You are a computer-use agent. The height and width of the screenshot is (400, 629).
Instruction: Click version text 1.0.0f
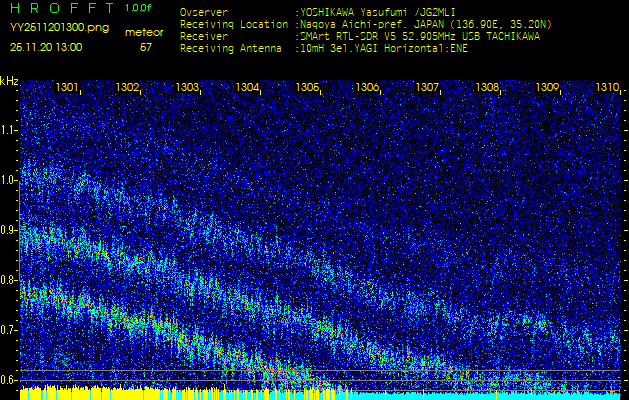coord(138,8)
